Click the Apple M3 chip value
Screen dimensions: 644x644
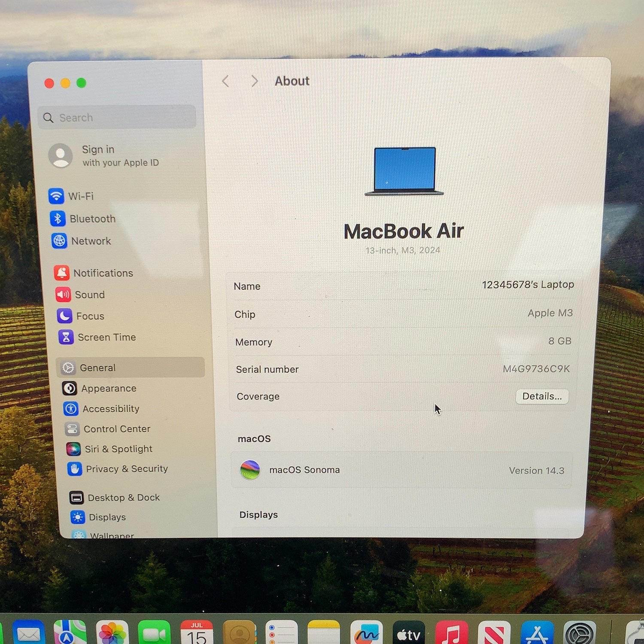coord(550,313)
